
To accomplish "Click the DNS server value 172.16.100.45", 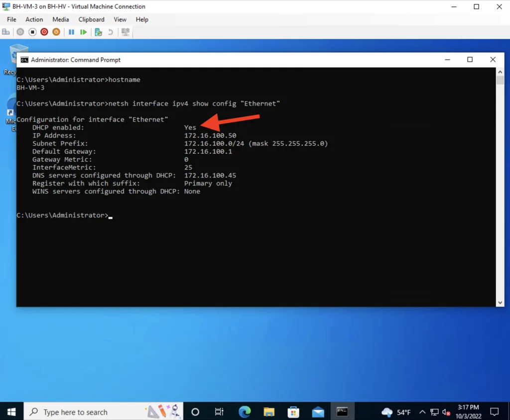I will click(210, 176).
